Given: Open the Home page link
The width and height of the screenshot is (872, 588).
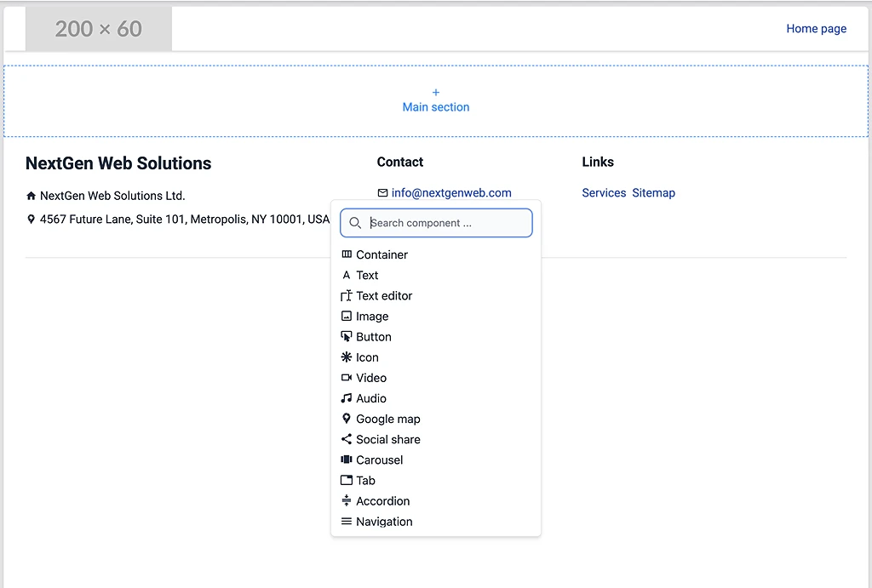Looking at the screenshot, I should coord(816,29).
